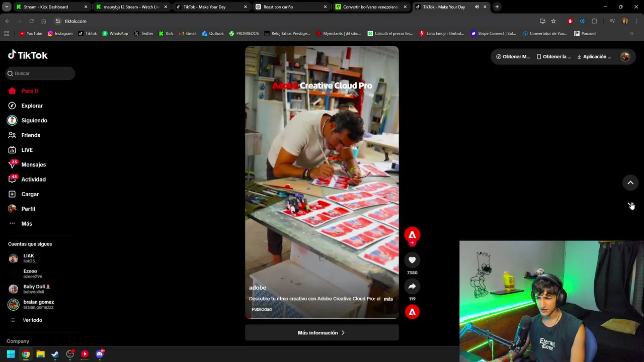Image resolution: width=644 pixels, height=362 pixels.
Task: Open the Adobe sound disc icon
Action: pos(412,312)
